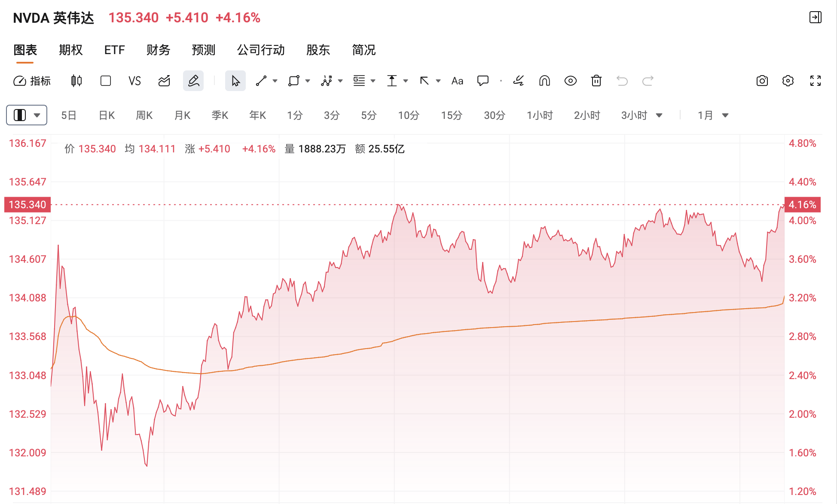The image size is (837, 504).
Task: Select the 年K timeframe
Action: pos(258,115)
